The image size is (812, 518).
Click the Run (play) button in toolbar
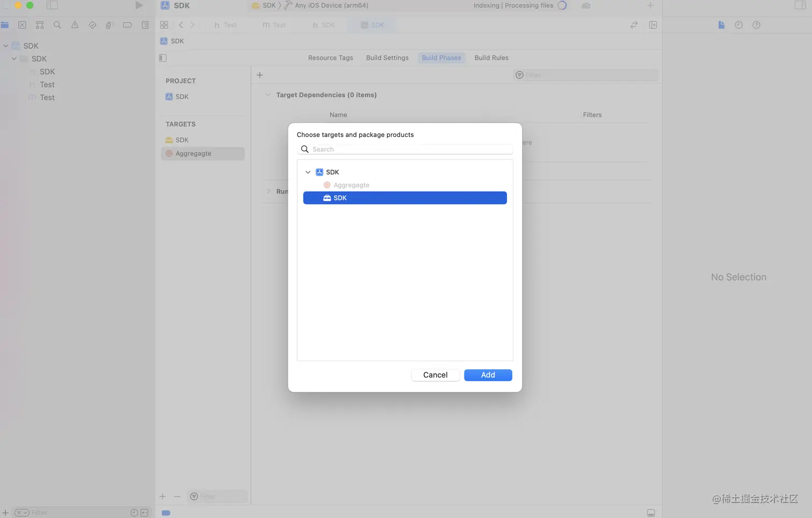pyautogui.click(x=139, y=5)
